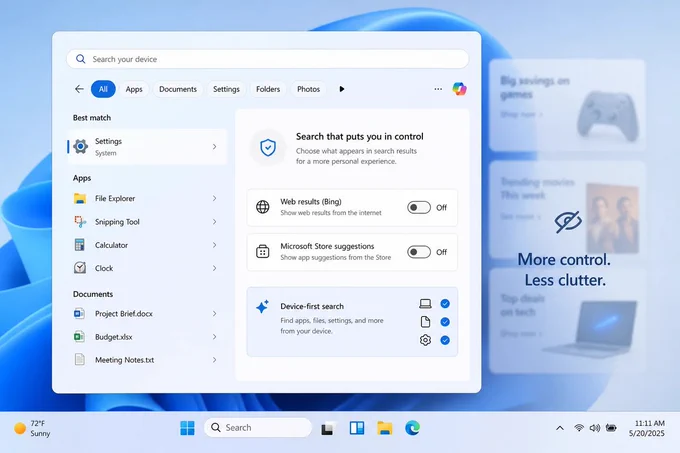
Task: Open Widgets panel icon on taskbar
Action: tap(357, 428)
